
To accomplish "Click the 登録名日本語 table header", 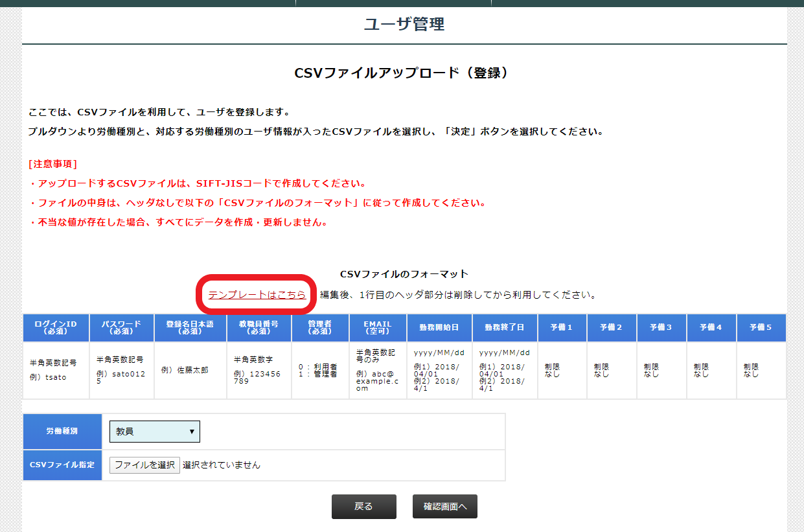I will pos(189,327).
